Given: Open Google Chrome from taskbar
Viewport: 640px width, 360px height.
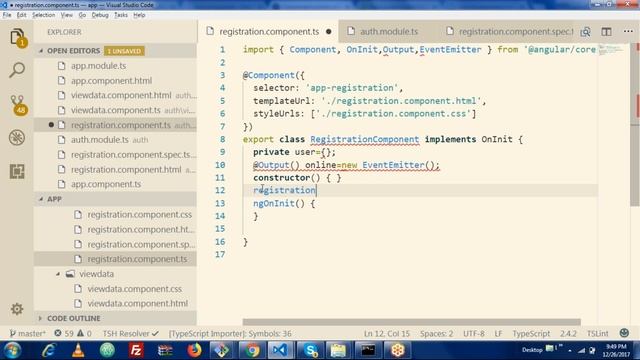Looking at the screenshot, I should 252,351.
